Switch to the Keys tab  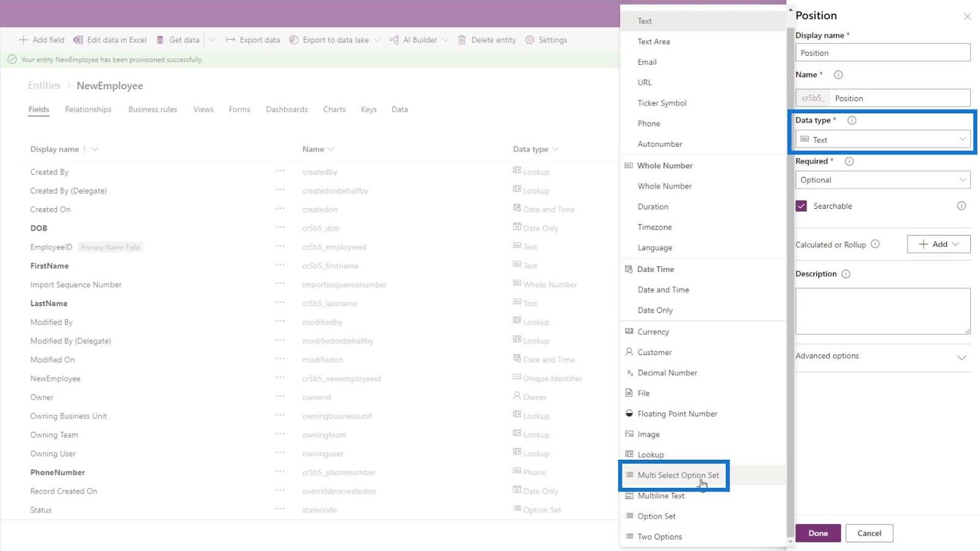click(x=369, y=110)
